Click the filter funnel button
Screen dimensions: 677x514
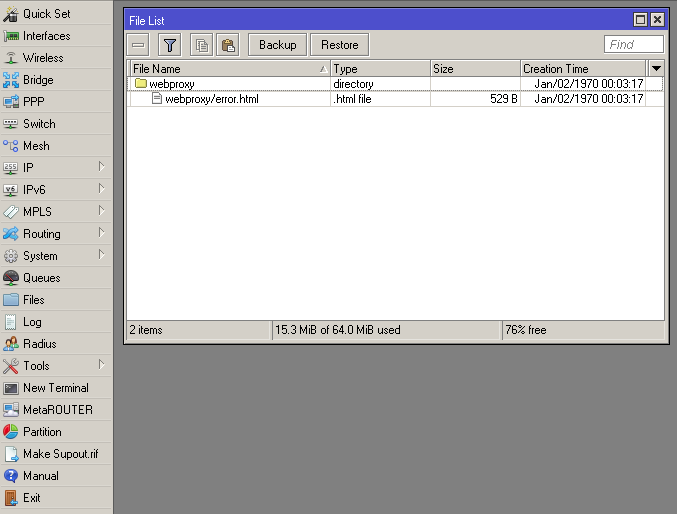[x=170, y=45]
